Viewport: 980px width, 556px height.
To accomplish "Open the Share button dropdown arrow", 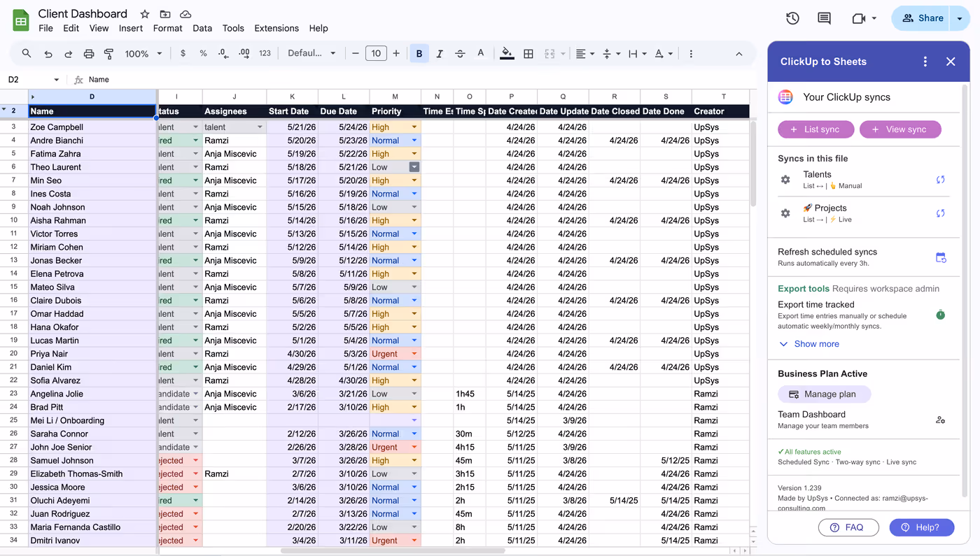I will [x=960, y=18].
